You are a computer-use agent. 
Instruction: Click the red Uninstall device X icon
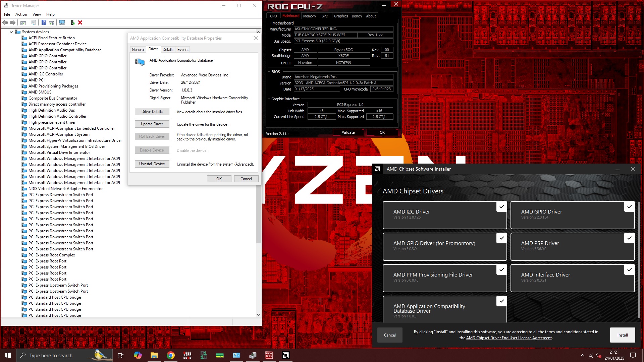(80, 22)
